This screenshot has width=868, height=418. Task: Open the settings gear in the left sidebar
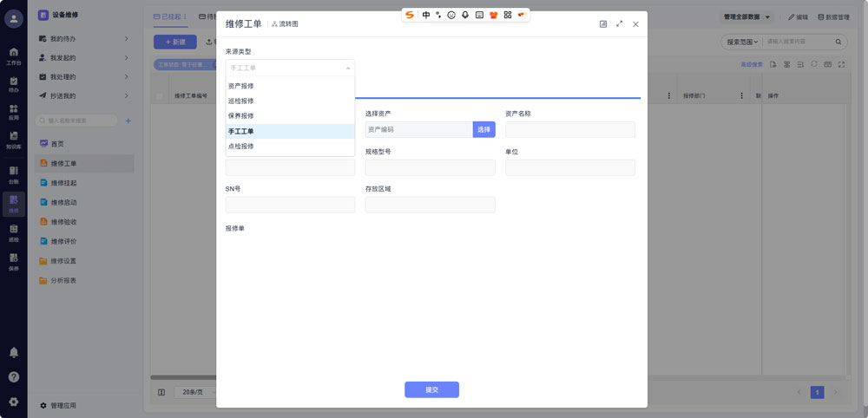[14, 402]
